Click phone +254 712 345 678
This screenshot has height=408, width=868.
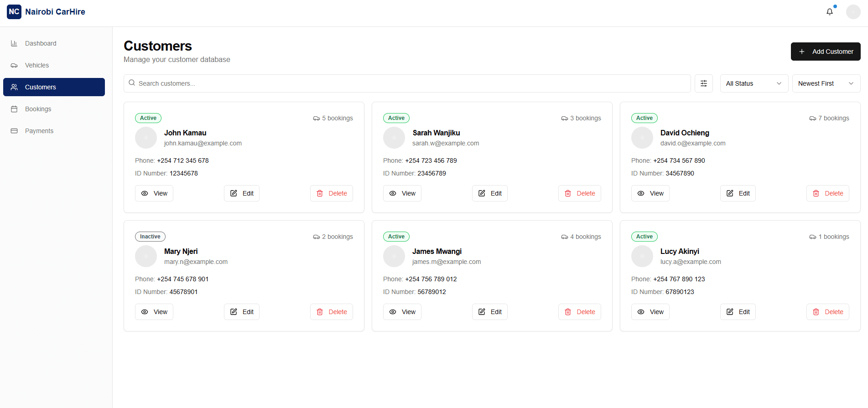point(183,160)
